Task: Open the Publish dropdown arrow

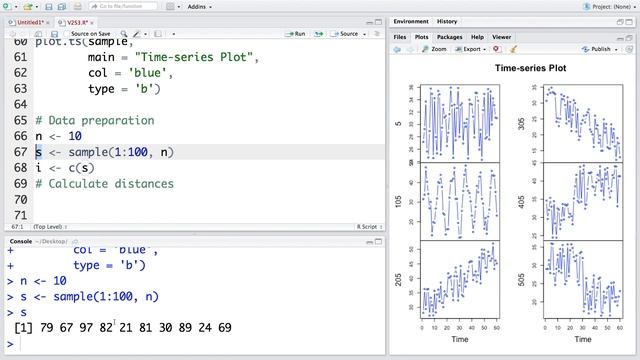Action: pyautogui.click(x=616, y=49)
